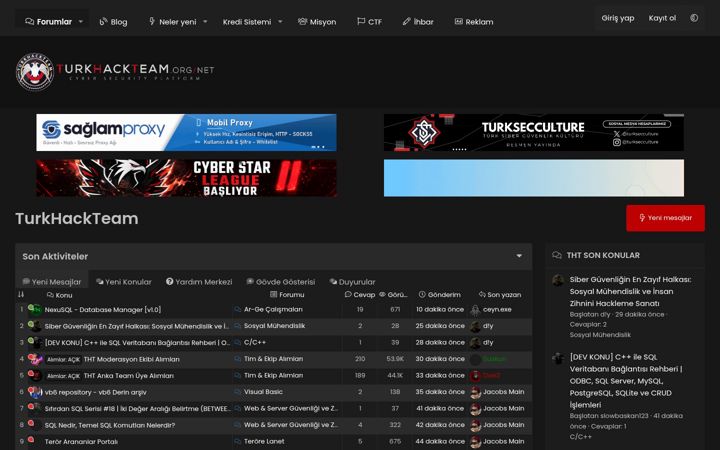Open the C/C++ forum link in table row 3
This screenshot has width=720, height=450.
tap(255, 342)
